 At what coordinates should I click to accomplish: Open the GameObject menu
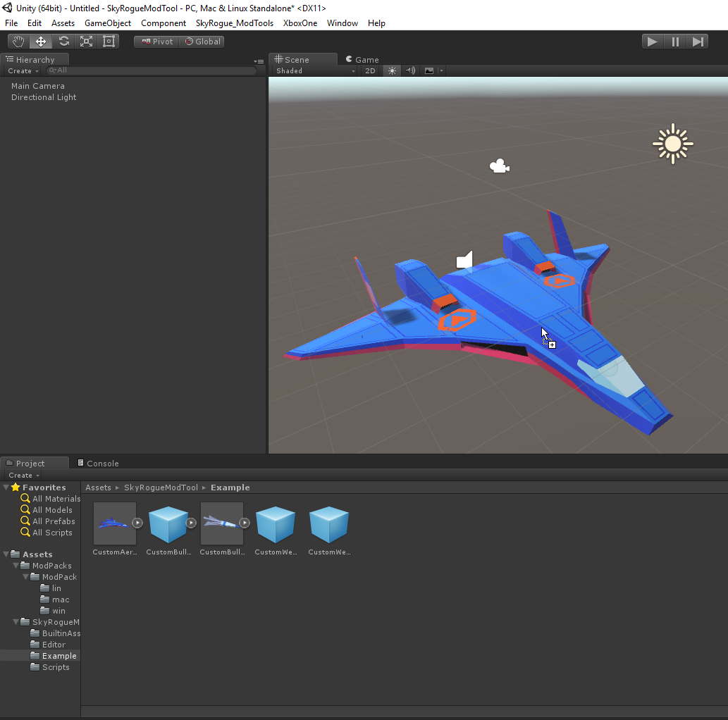(108, 23)
